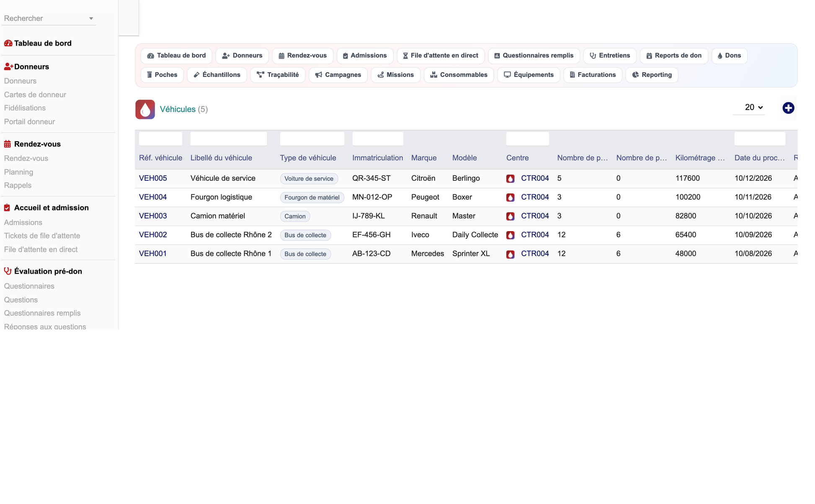This screenshot has width=815, height=504.
Task: Sort by Kilométrage column header
Action: [700, 158]
